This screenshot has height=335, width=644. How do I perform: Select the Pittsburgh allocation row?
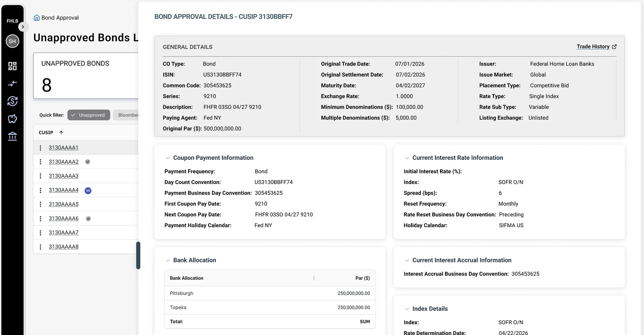(270, 293)
